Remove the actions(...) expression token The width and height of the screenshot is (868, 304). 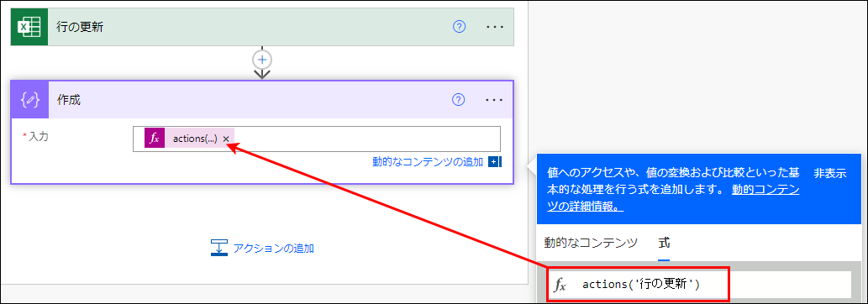[226, 139]
